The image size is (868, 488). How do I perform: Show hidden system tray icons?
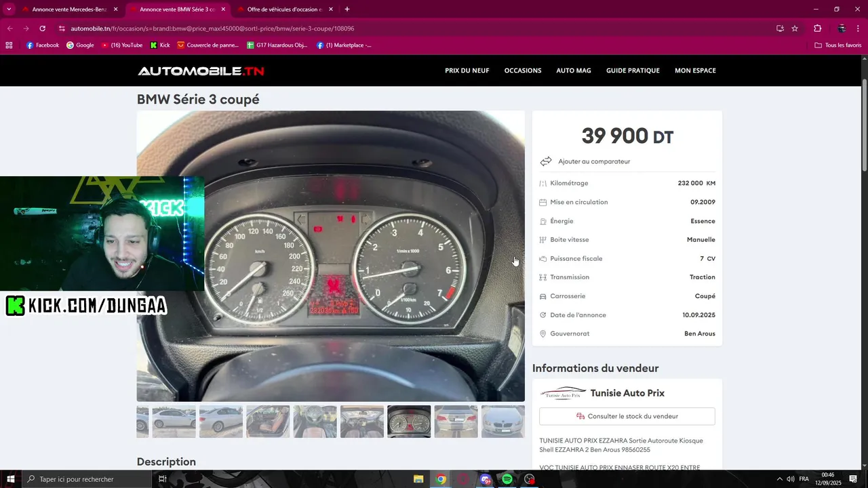click(x=779, y=479)
